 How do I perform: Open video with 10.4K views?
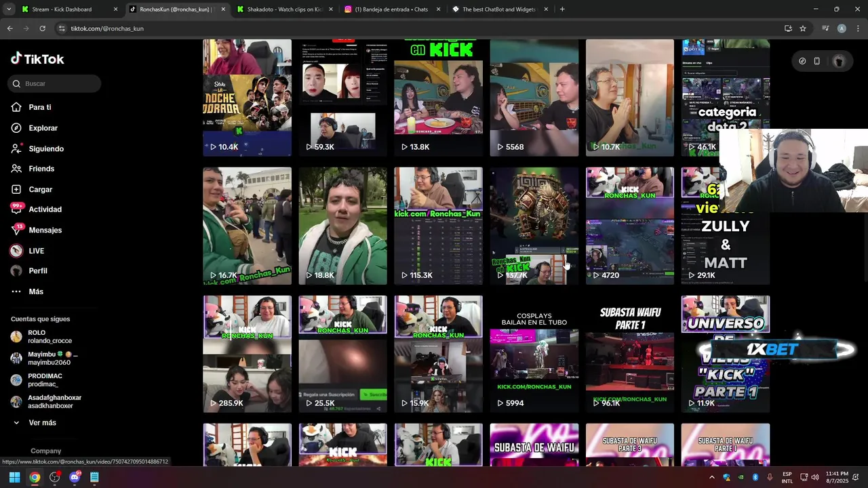pos(247,98)
